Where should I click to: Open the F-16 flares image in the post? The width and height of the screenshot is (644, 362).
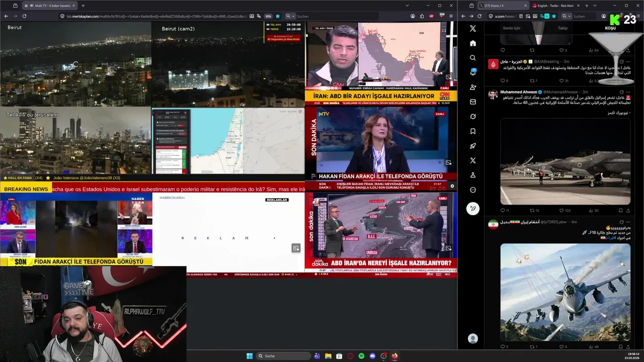pyautogui.click(x=565, y=292)
